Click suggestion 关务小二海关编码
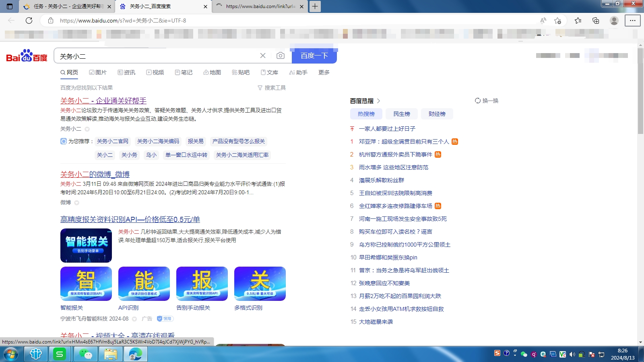 (x=158, y=141)
